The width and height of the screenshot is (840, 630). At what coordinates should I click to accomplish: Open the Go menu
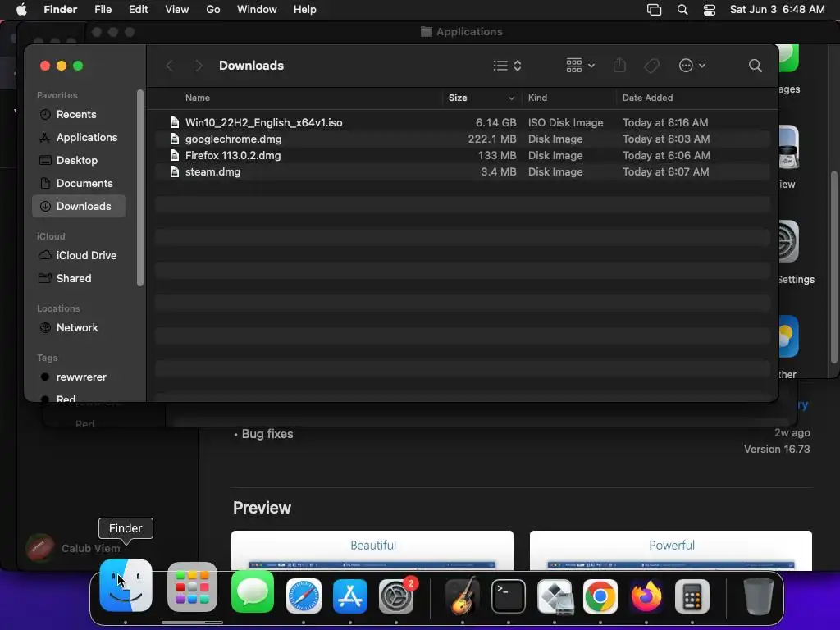pyautogui.click(x=213, y=10)
